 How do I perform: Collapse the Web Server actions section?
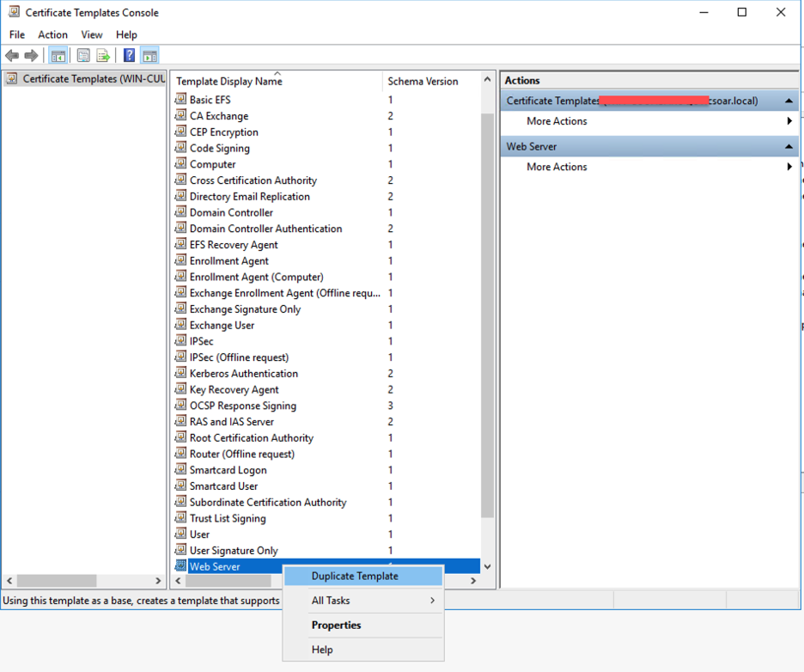789,146
